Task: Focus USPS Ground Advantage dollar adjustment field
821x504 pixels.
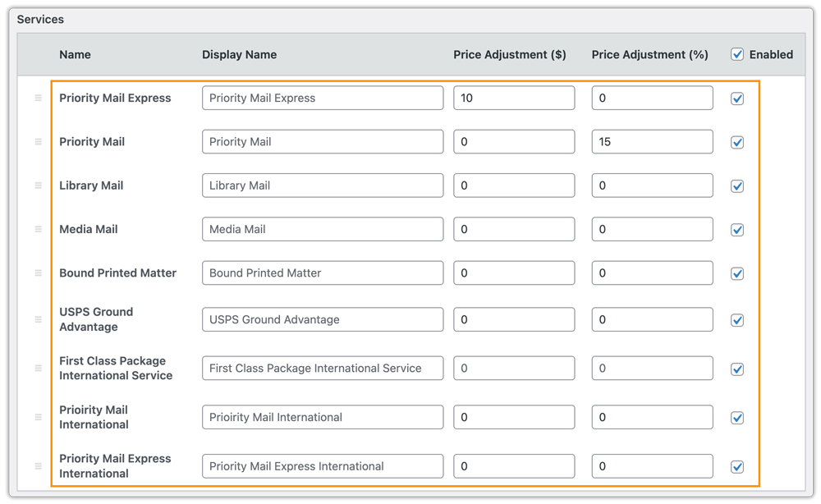Action: [514, 319]
